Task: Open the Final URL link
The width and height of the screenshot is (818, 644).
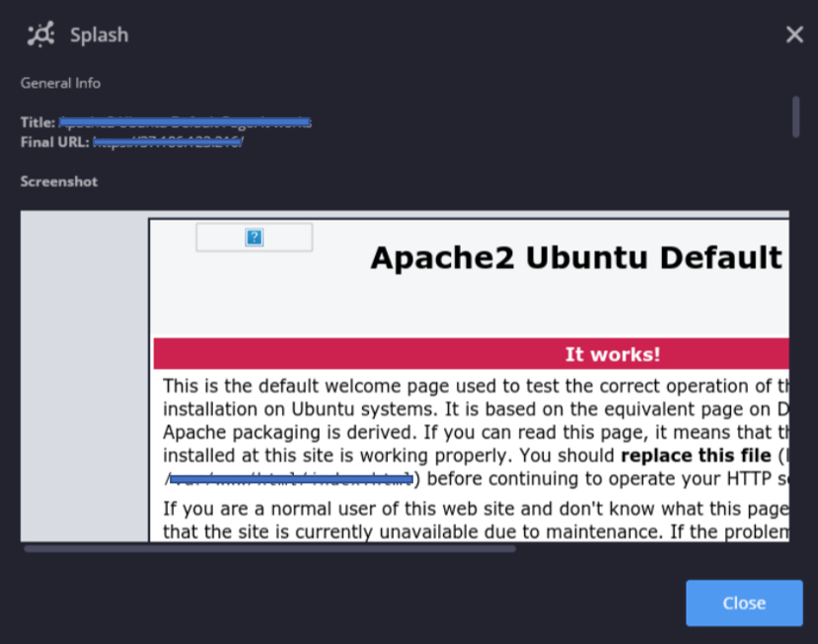Action: 168,141
